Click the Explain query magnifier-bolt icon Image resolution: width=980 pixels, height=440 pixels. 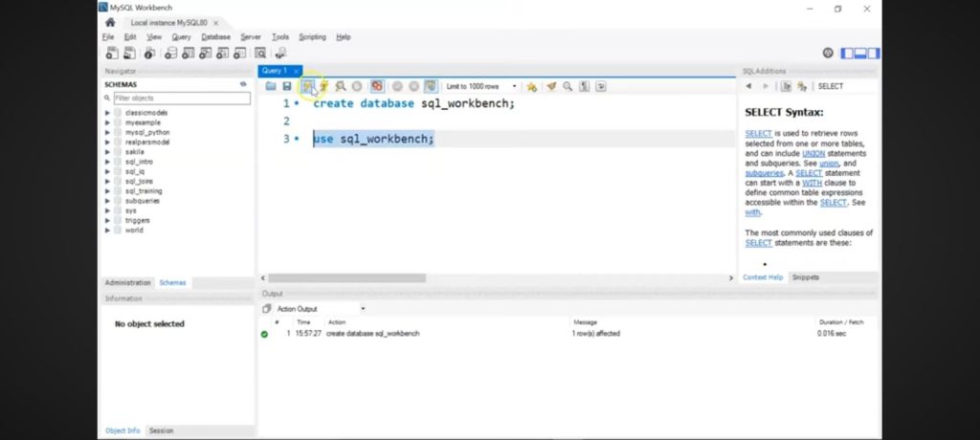pos(340,86)
